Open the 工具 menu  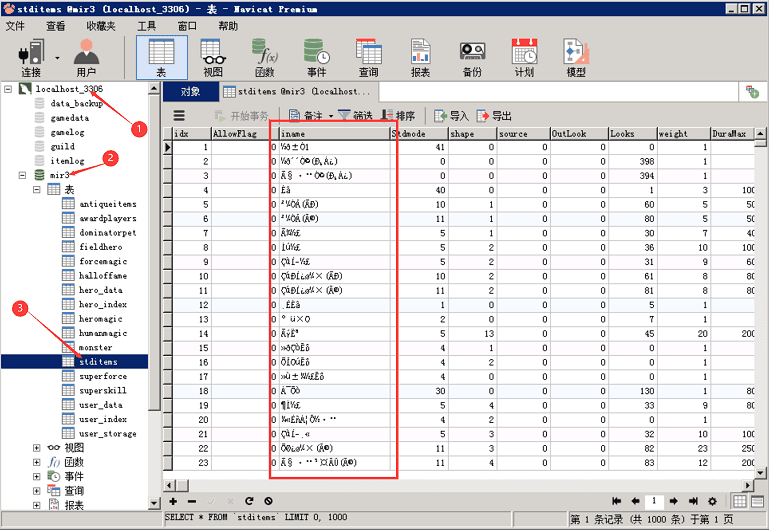point(146,26)
